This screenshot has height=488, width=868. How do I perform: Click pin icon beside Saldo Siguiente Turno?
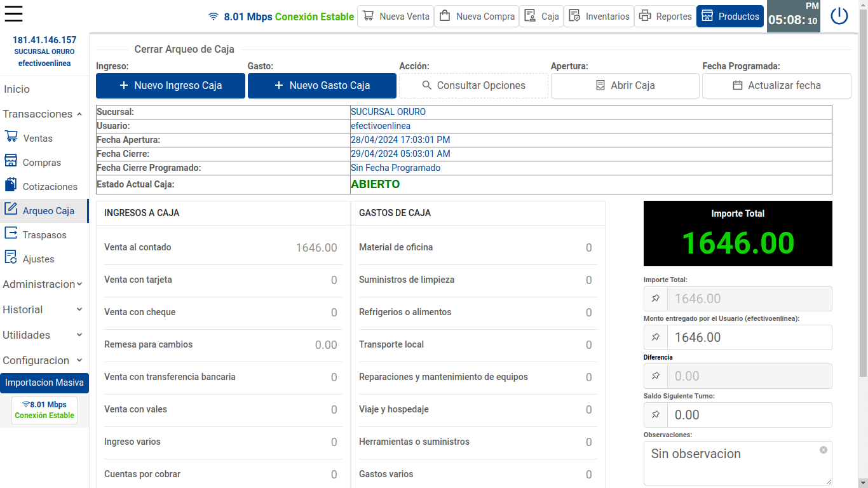click(x=656, y=415)
